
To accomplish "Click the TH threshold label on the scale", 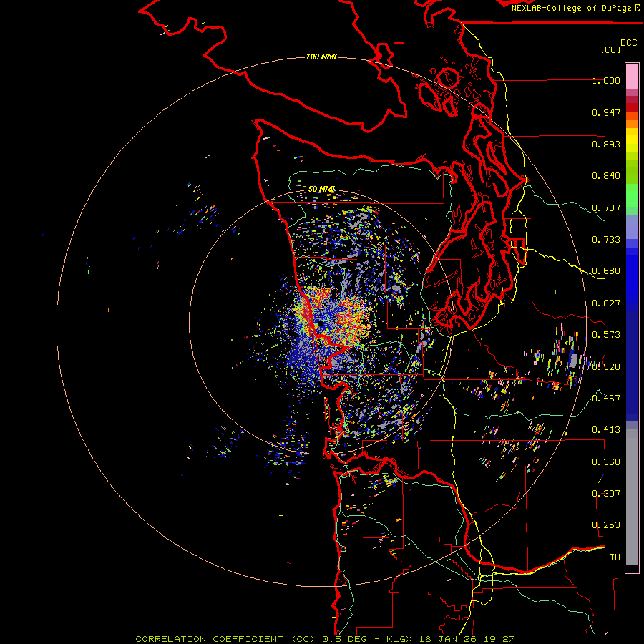I will 615,557.
